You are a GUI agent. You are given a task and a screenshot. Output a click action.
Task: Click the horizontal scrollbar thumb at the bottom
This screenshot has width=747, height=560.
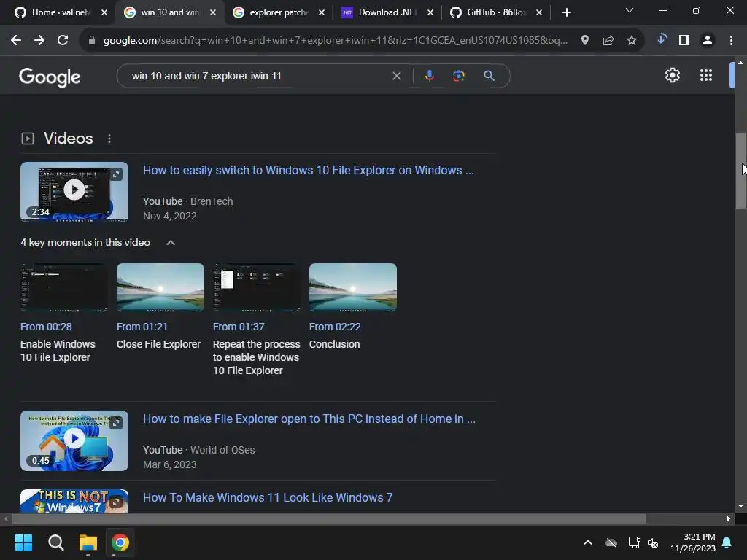[x=329, y=518]
